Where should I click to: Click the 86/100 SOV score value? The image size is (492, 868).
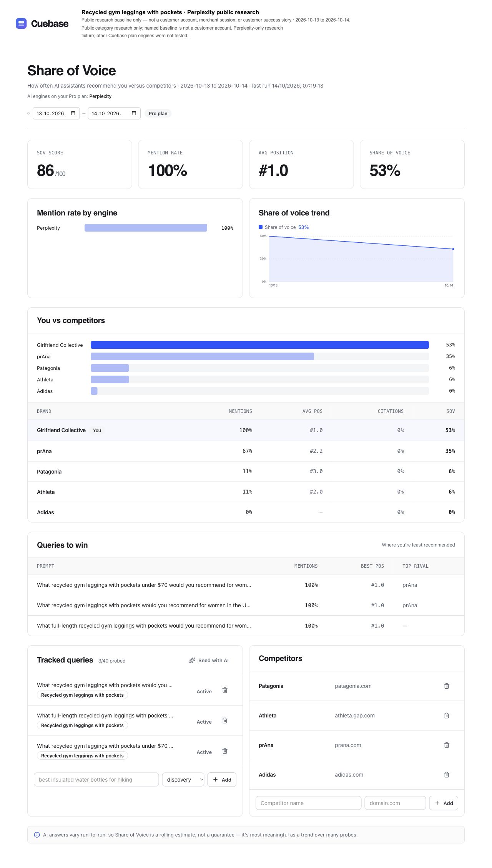51,171
